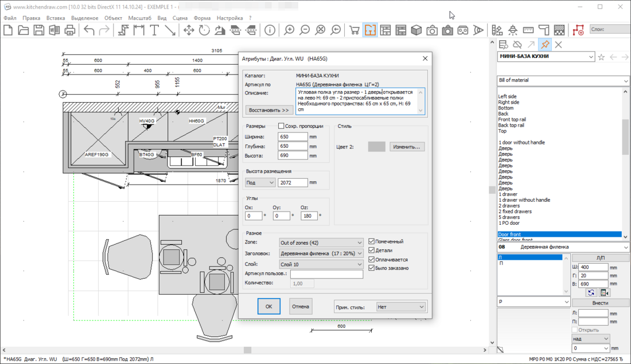Select the dimension line tool icon
The height and width of the screenshot is (364, 631).
pyautogui.click(x=139, y=30)
